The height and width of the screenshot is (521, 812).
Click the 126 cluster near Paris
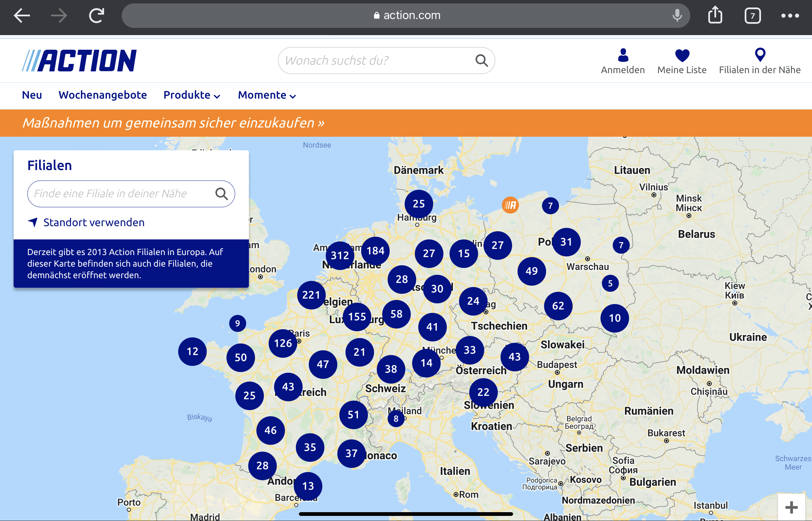[x=283, y=343]
